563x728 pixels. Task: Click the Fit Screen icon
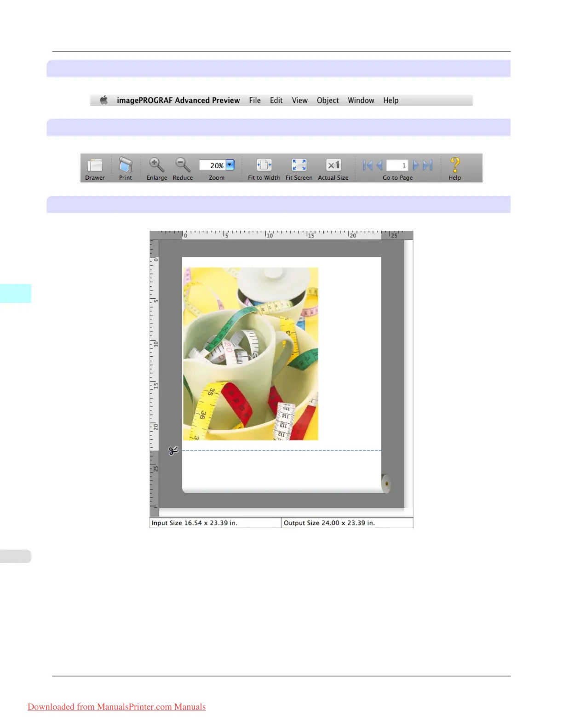(299, 165)
